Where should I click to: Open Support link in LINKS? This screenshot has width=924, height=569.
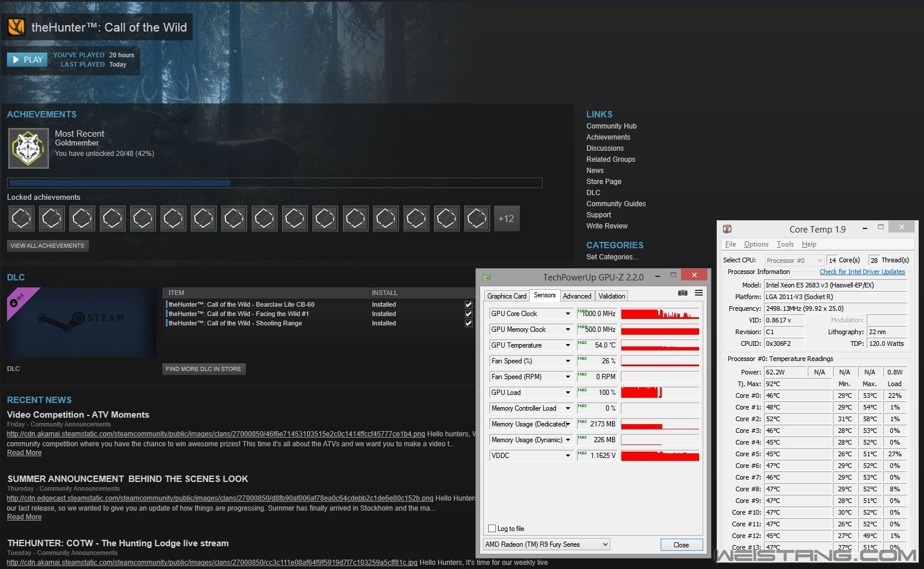tap(599, 215)
